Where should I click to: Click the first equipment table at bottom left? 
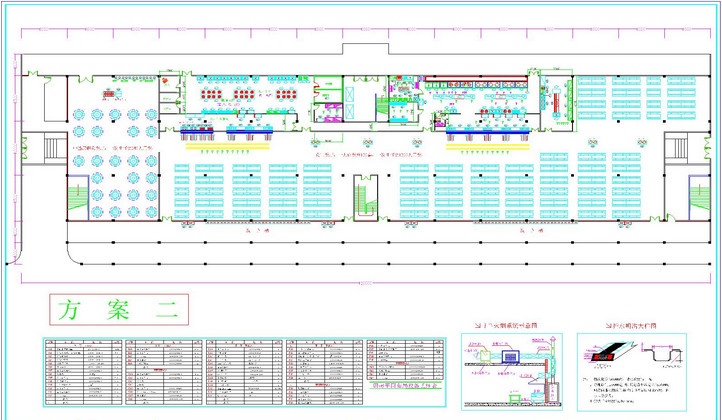click(81, 369)
